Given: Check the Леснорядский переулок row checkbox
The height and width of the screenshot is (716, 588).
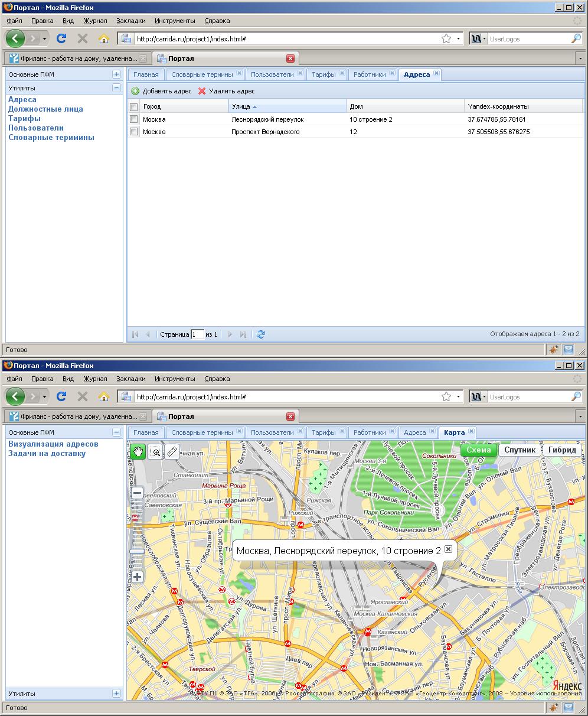Looking at the screenshot, I should pyautogui.click(x=134, y=119).
